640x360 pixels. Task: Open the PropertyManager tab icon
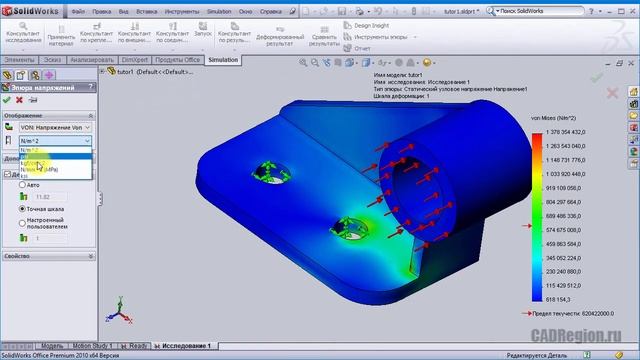tap(21, 75)
